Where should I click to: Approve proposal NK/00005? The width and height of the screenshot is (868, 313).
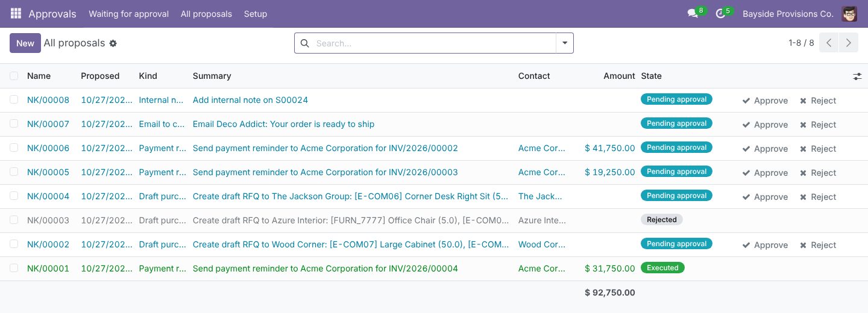765,173
